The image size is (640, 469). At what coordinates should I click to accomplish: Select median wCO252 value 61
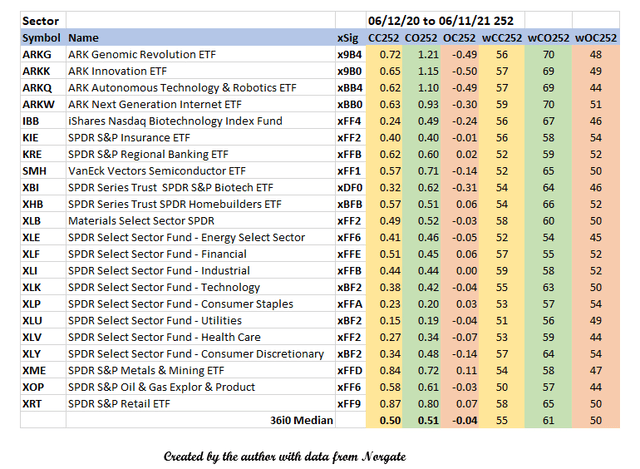click(x=548, y=420)
